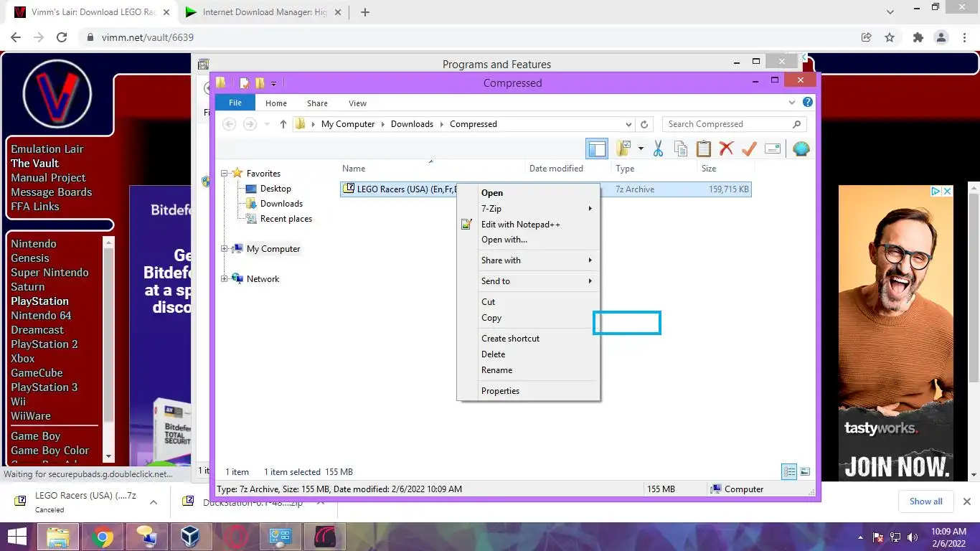
Task: Click quick access Properties icon in title bar
Action: click(x=244, y=83)
